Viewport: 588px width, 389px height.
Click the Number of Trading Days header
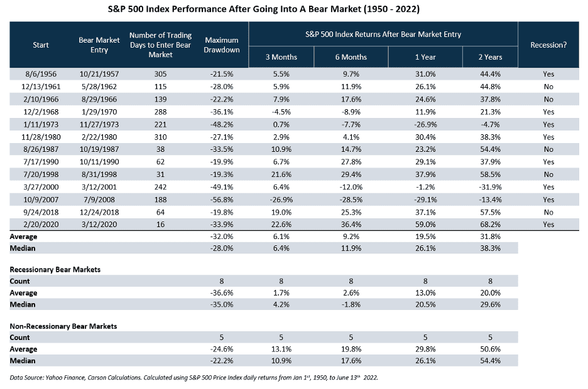(x=160, y=45)
